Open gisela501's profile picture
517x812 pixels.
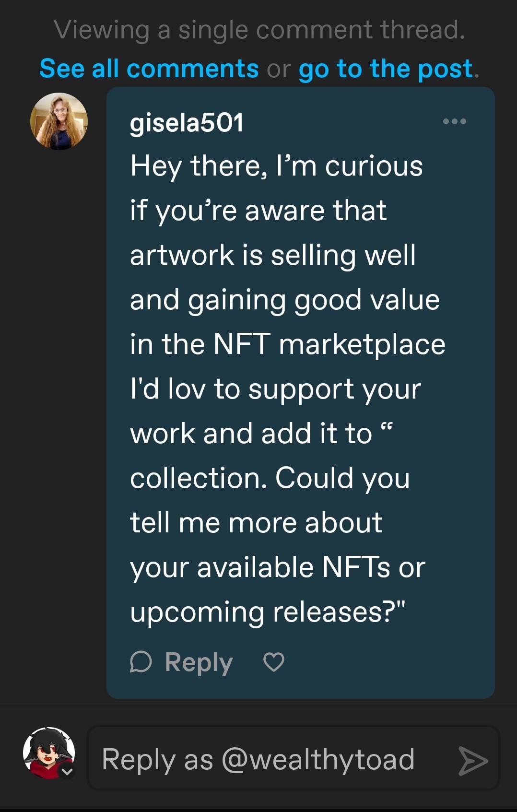[59, 121]
